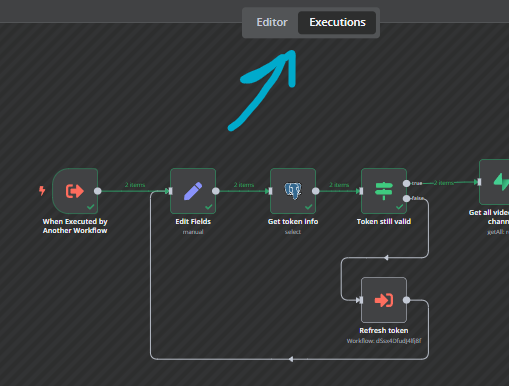Select the Refresh token workflow node
509x386 pixels.
(384, 300)
